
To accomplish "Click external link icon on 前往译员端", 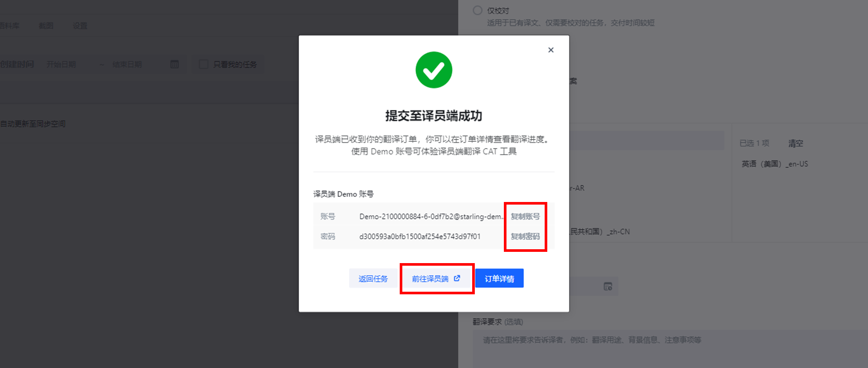I will point(457,278).
